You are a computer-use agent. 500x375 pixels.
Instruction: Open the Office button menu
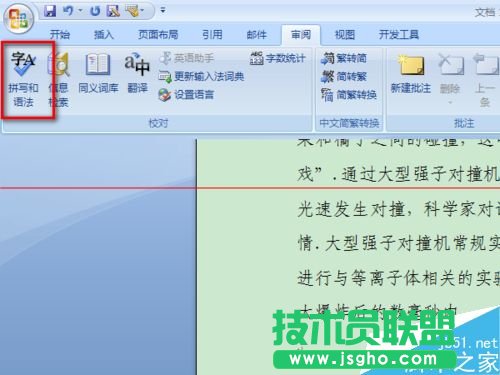click(x=18, y=18)
